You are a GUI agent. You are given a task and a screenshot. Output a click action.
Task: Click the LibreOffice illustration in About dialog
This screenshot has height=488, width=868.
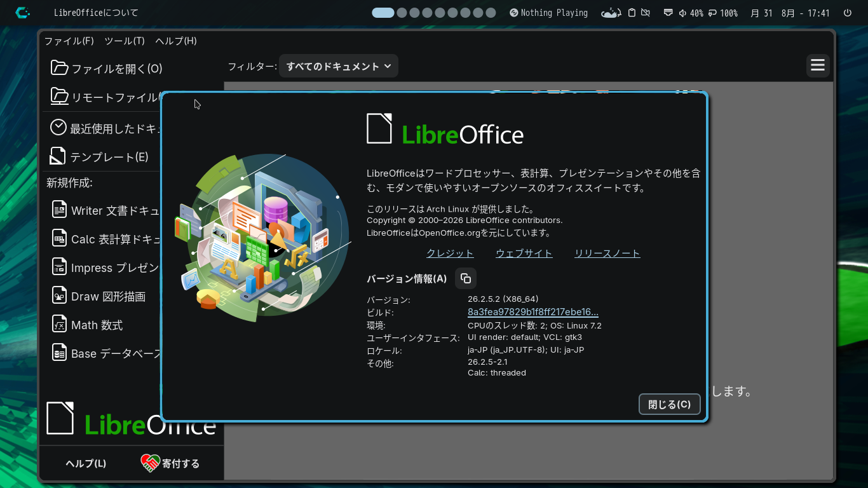[262, 238]
